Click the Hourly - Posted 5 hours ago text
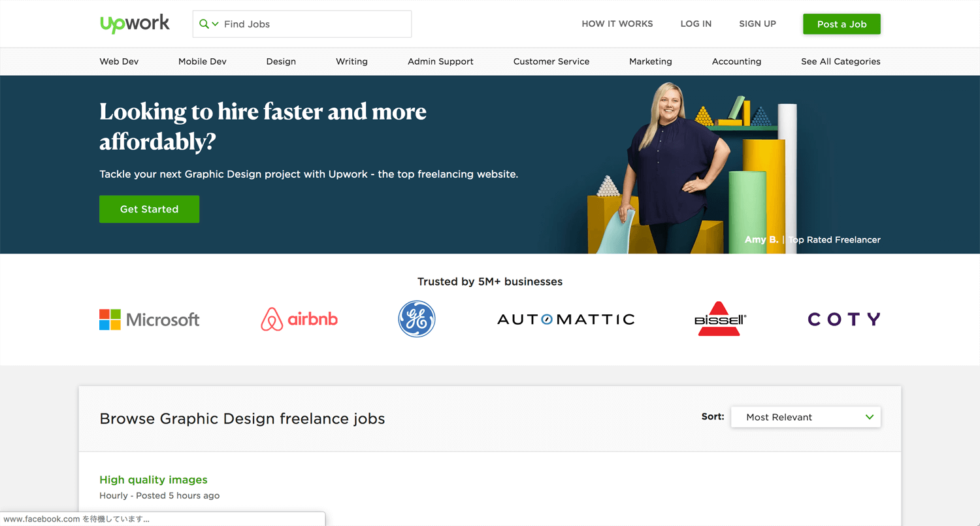980x526 pixels. click(x=159, y=495)
